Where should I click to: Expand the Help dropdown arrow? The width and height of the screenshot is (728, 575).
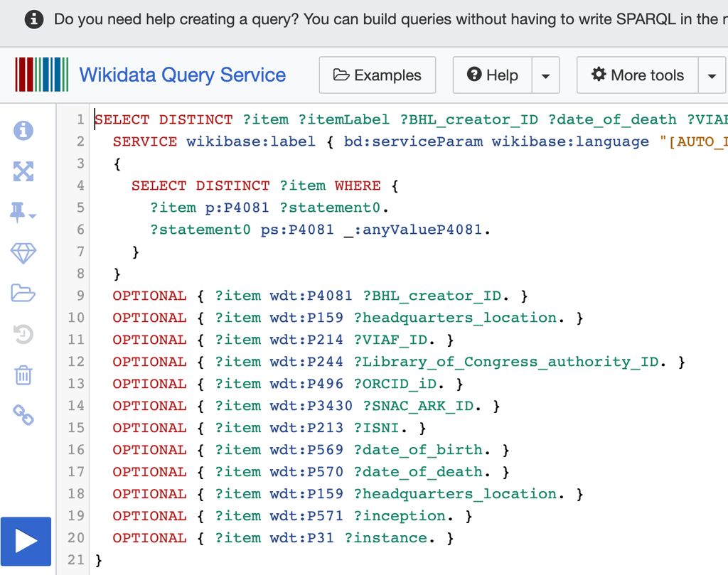545,75
